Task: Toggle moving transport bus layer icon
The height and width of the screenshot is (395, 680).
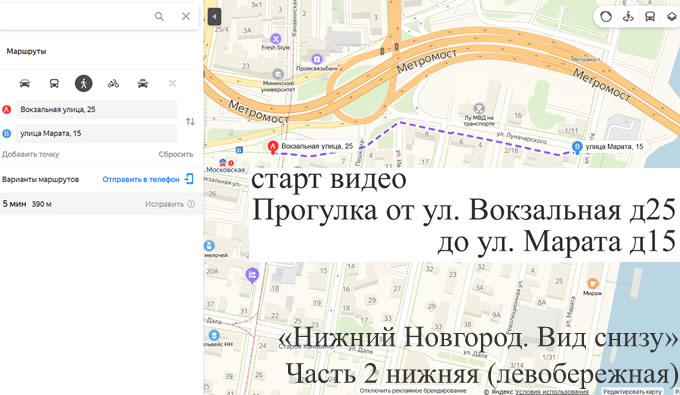Action: pos(650,17)
